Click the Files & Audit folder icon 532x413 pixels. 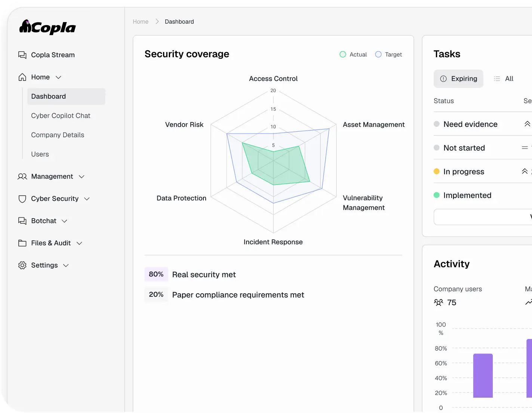22,243
